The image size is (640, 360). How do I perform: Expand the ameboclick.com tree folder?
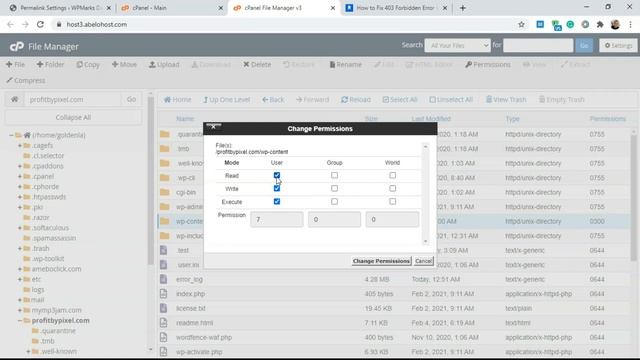[20, 269]
